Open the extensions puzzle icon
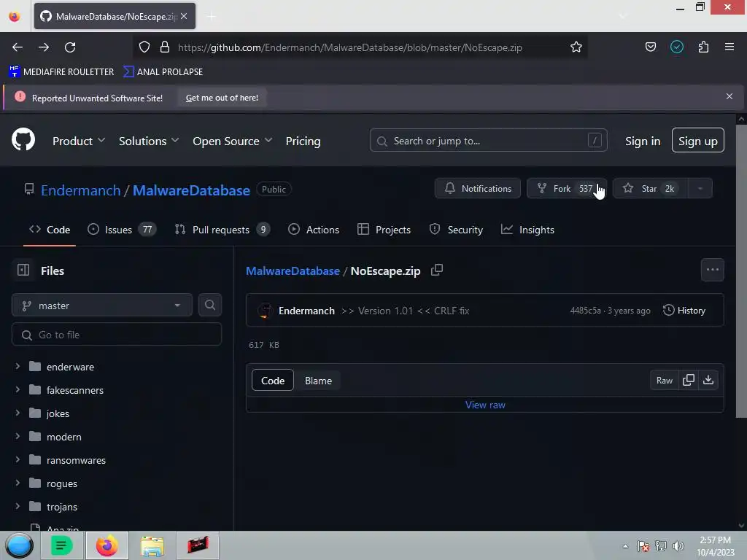Image resolution: width=747 pixels, height=560 pixels. point(703,47)
